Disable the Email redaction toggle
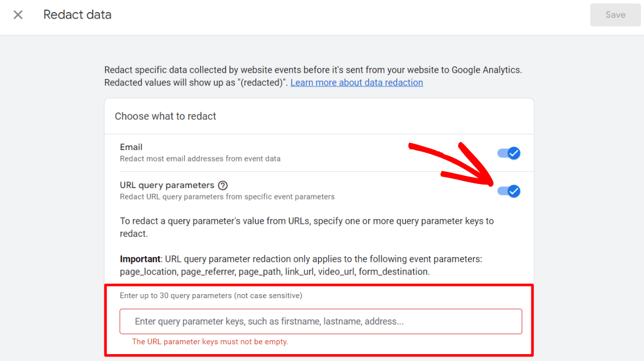Viewport: 644px width, 361px height. click(x=508, y=153)
